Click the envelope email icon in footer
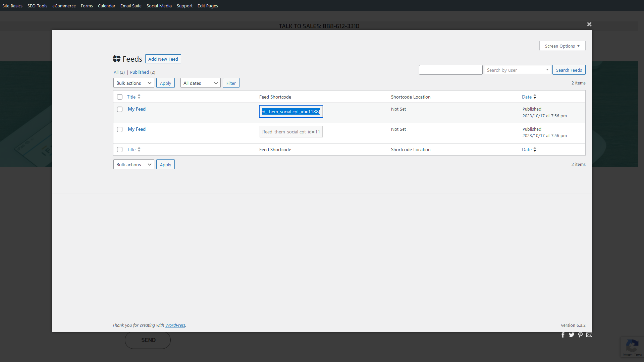This screenshot has height=362, width=644. [589, 335]
